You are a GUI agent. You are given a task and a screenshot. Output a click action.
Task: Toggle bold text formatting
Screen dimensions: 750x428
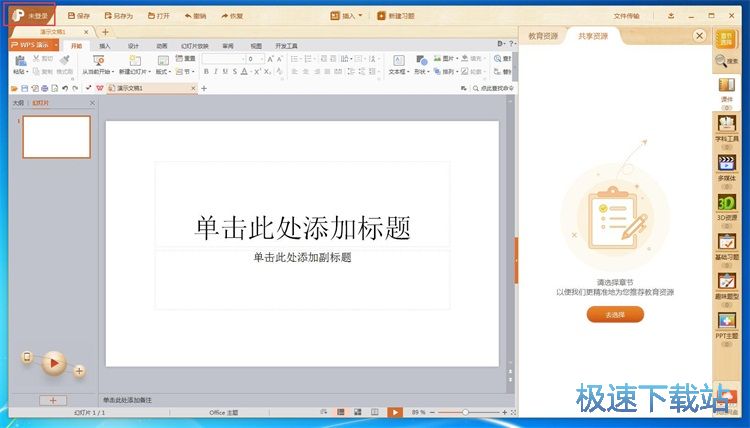coord(207,72)
